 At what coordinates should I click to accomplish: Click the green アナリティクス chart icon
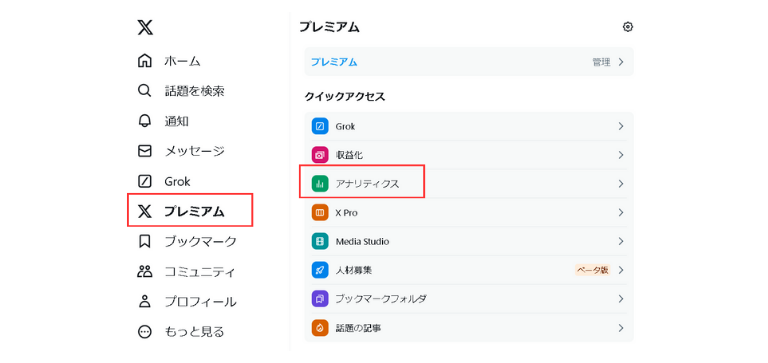[320, 184]
